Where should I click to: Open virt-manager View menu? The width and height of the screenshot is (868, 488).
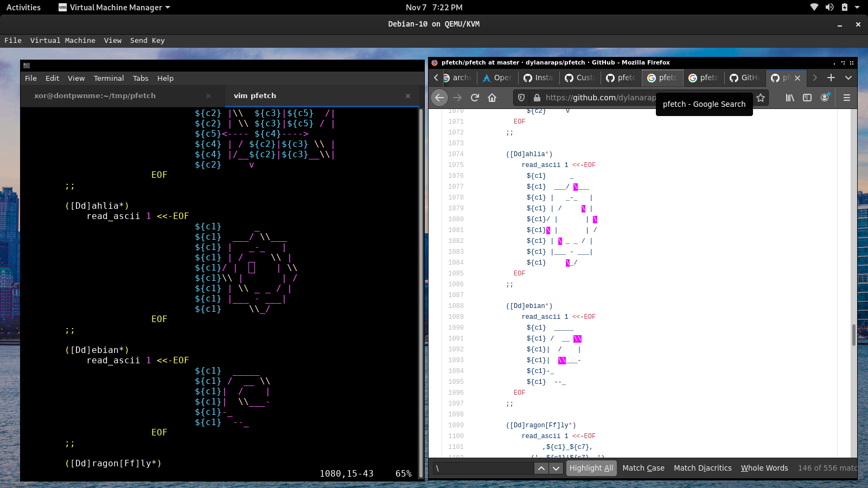(x=113, y=40)
